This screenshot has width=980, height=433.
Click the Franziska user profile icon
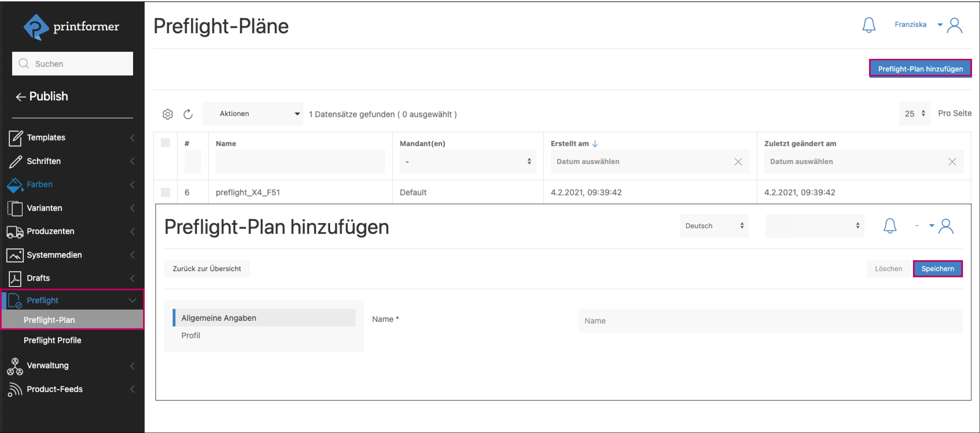[x=954, y=26]
